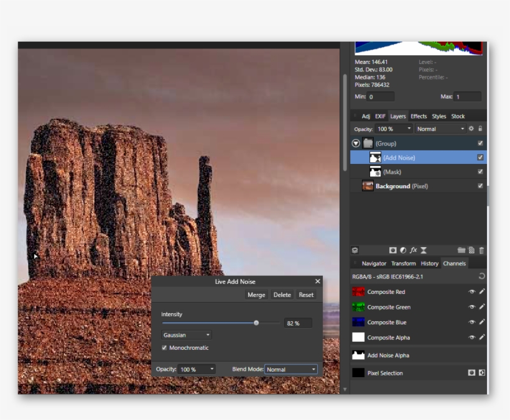The image size is (510, 420).
Task: Click the Intensity slider handle
Action: coord(256,323)
